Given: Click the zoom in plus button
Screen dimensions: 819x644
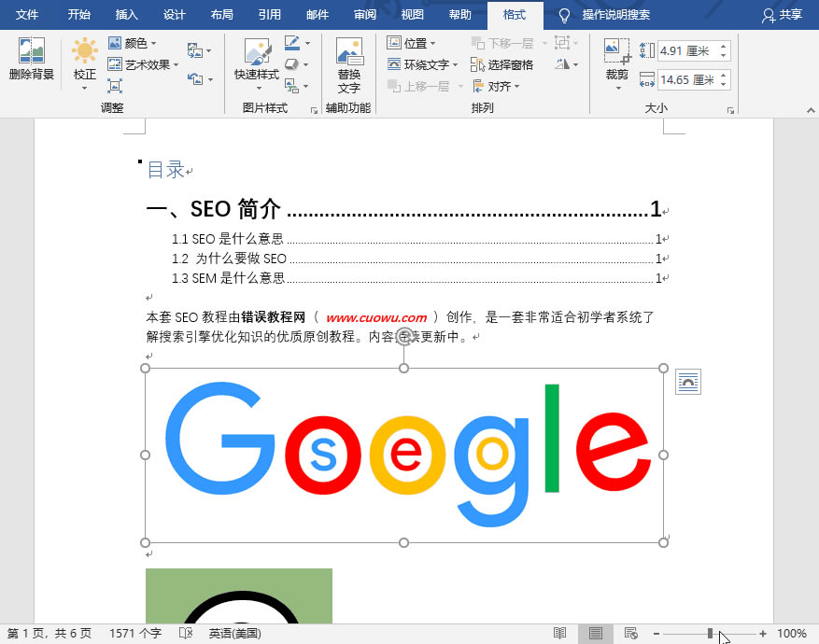Looking at the screenshot, I should (x=763, y=634).
